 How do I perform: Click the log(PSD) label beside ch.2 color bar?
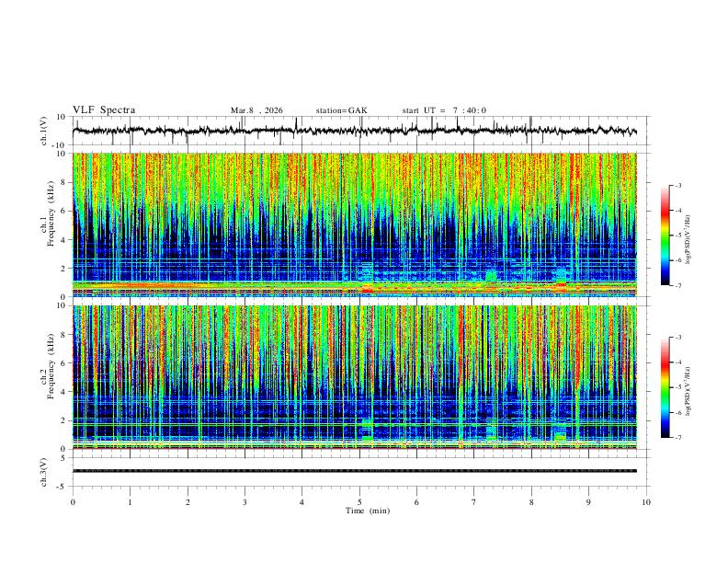point(688,392)
